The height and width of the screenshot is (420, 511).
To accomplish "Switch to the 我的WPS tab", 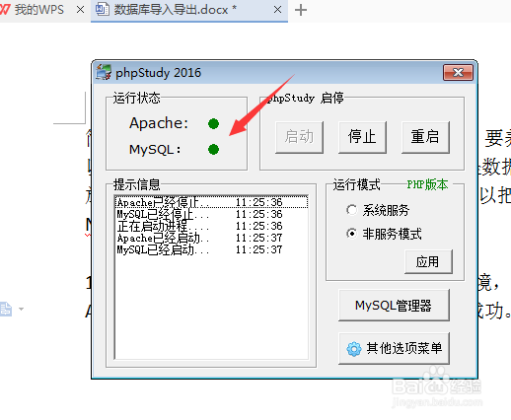I will click(38, 10).
